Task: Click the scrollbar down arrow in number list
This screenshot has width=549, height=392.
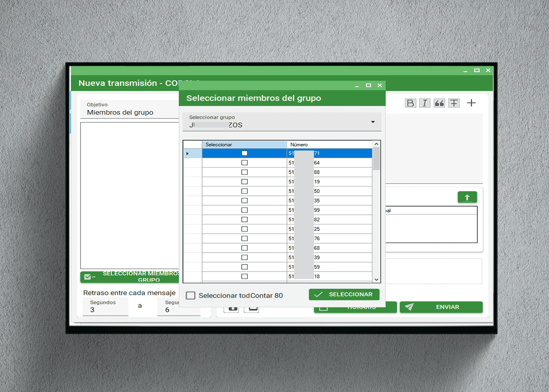Action: click(x=376, y=280)
